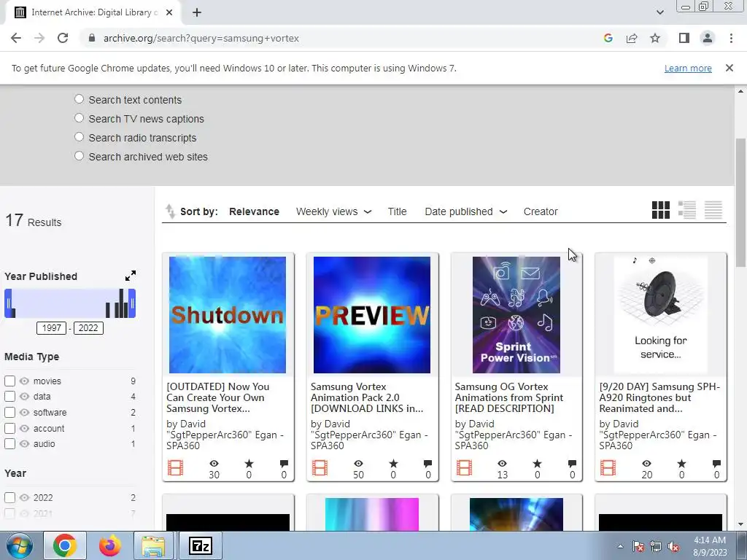Toggle sort direction arrows icon
This screenshot has width=747, height=560.
[x=170, y=211]
